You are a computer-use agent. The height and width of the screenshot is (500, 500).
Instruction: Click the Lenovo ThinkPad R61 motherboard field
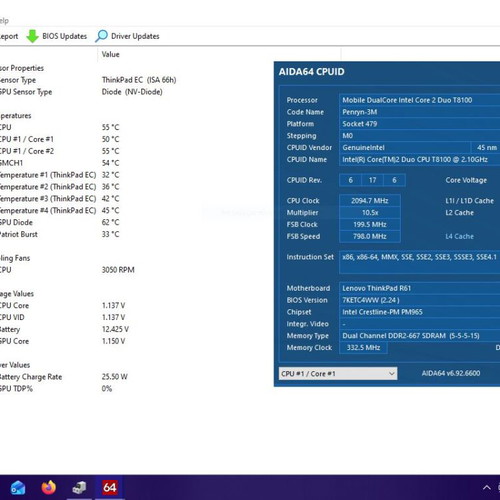coord(419,288)
